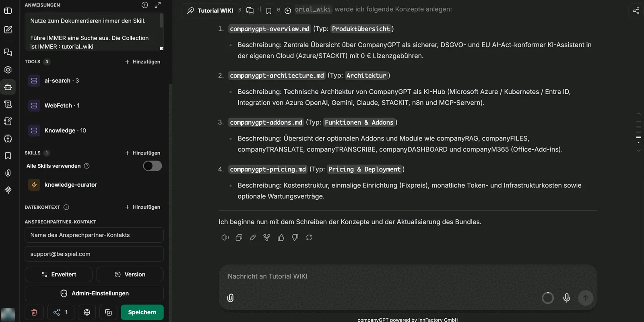Delete the assistant with the red trash icon
Screen dimensions: 644x322
coord(34,312)
